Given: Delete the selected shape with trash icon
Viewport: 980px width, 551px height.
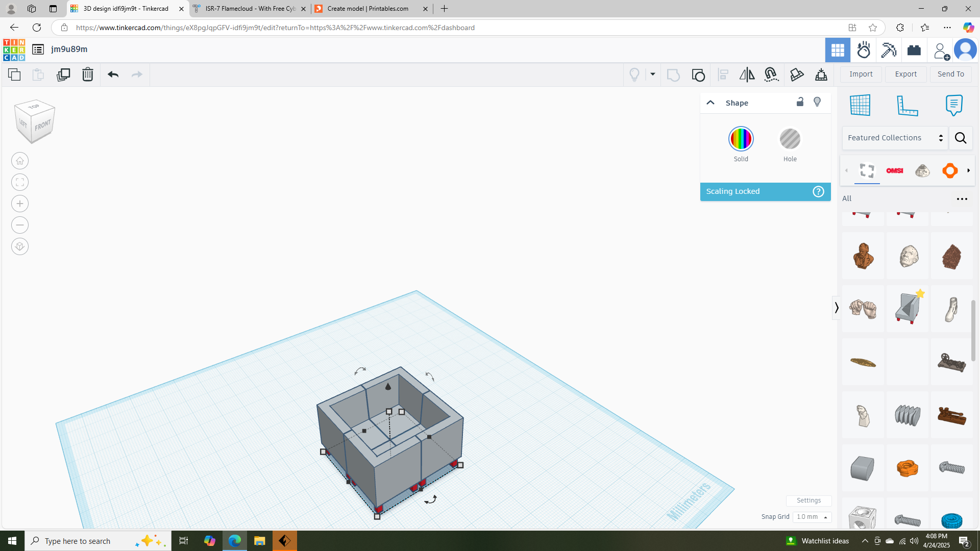Looking at the screenshot, I should tap(88, 74).
